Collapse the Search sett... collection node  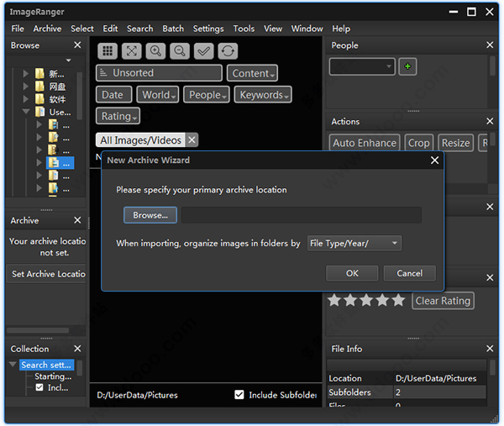coord(13,365)
